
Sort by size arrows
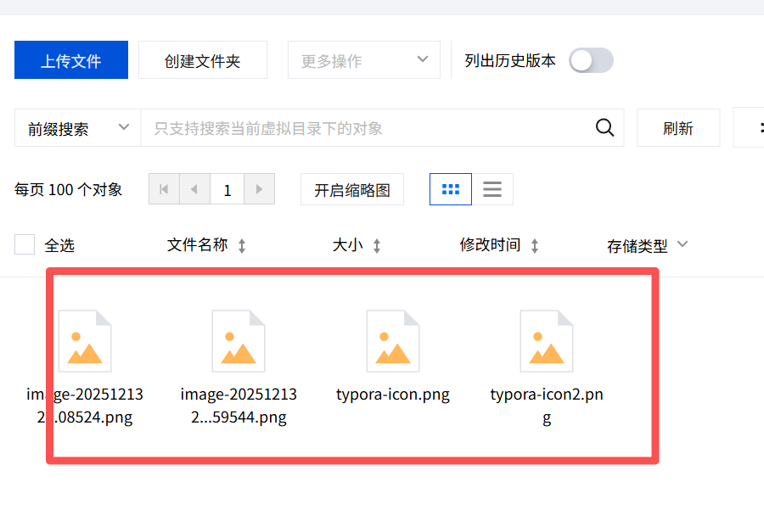377,246
